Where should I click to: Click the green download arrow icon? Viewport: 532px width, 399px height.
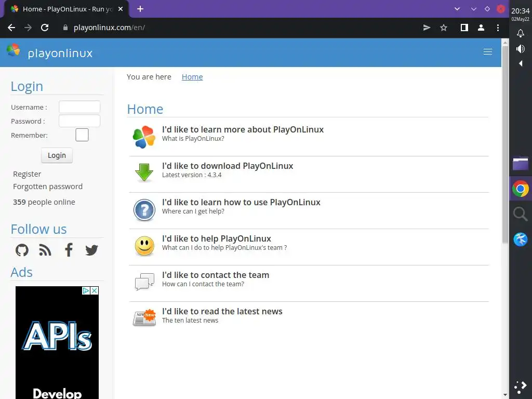pyautogui.click(x=144, y=172)
